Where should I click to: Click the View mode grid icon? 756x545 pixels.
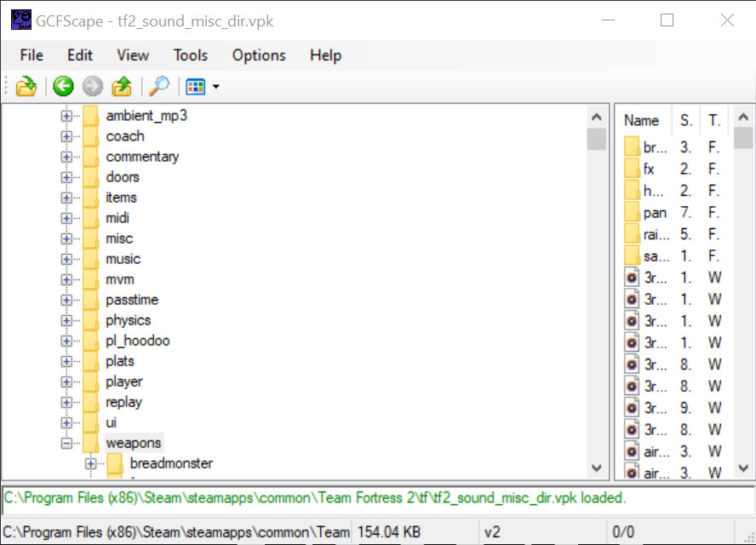pyautogui.click(x=195, y=86)
